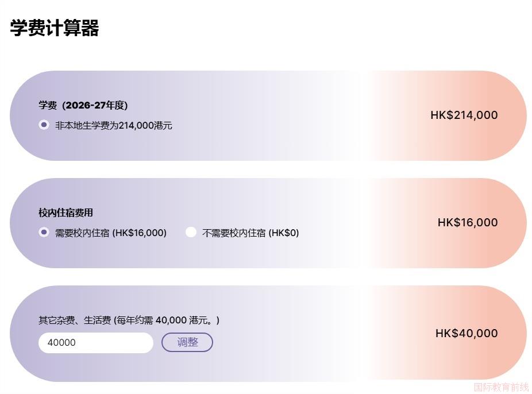
Task: Click the 需要校内住宿 (HK$16,000) option label
Action: point(111,233)
